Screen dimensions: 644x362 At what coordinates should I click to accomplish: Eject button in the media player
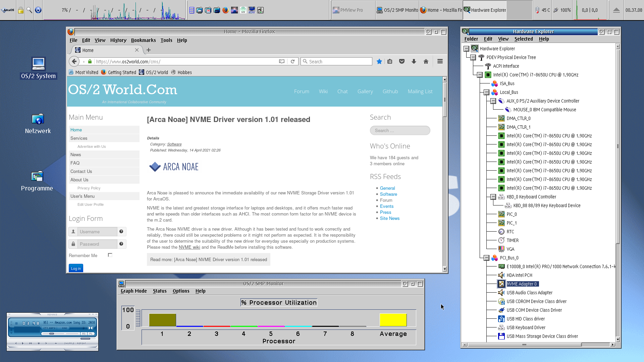pyautogui.click(x=56, y=343)
